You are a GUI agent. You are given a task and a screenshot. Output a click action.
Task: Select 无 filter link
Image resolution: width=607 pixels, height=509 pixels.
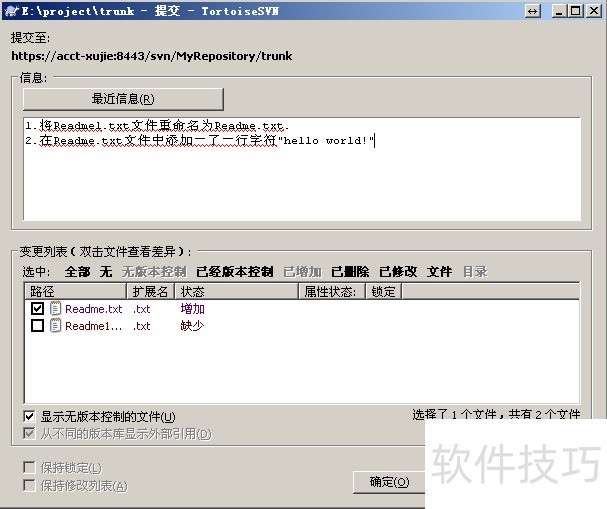[x=106, y=272]
